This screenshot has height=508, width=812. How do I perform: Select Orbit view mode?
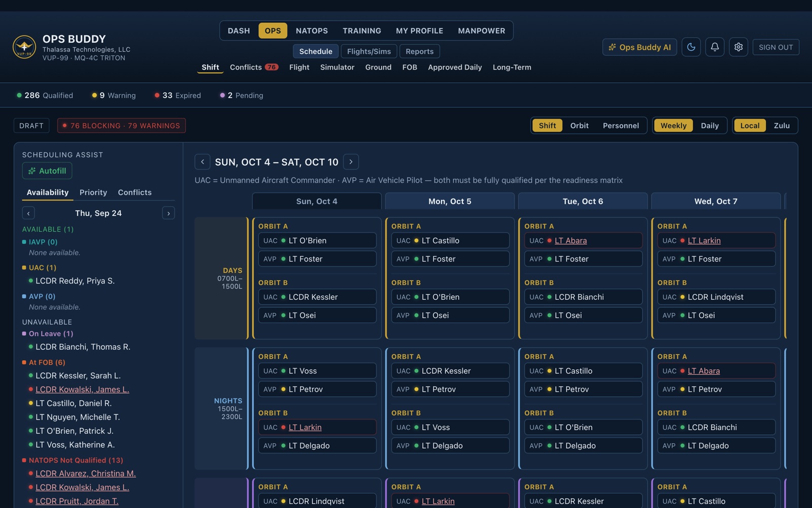click(x=579, y=125)
